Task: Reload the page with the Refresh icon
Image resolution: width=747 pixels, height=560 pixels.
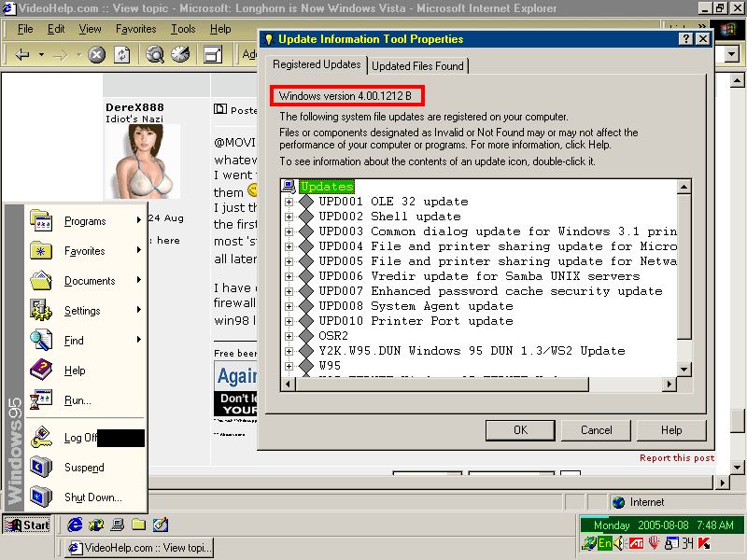Action: click(x=122, y=55)
